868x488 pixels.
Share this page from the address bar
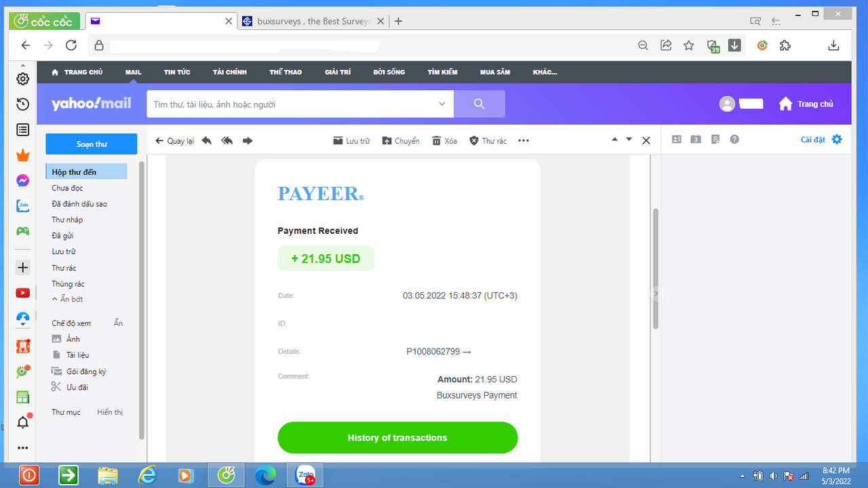pyautogui.click(x=666, y=45)
